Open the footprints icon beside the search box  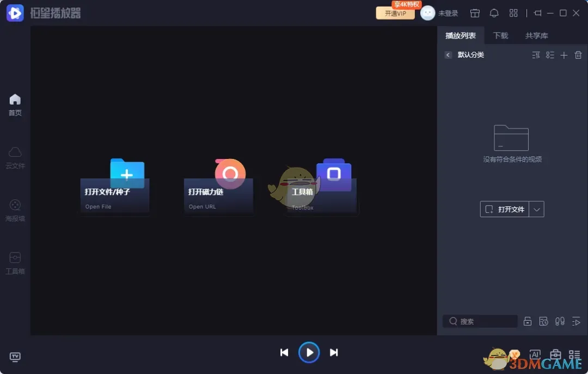(x=560, y=321)
